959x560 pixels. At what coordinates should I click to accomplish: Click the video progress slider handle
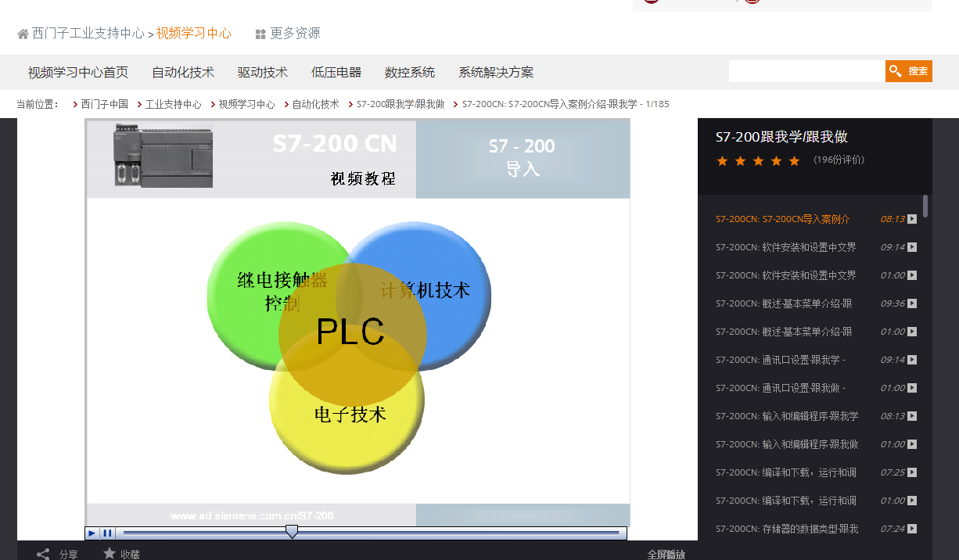pyautogui.click(x=292, y=532)
